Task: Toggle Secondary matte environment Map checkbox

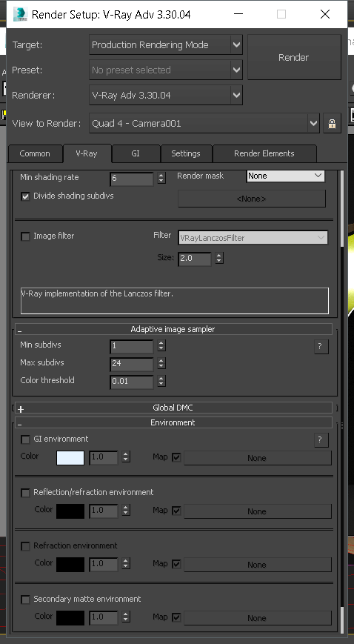Action: click(176, 617)
